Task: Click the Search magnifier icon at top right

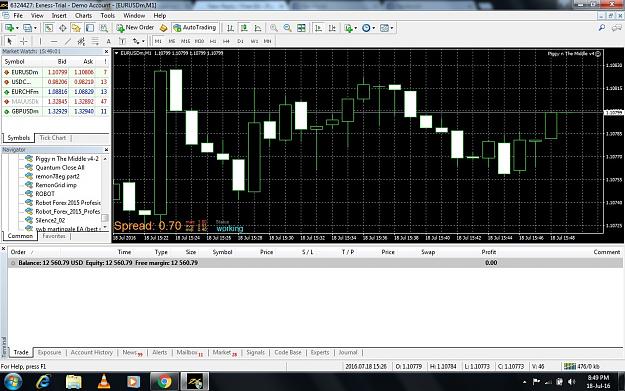Action: tap(602, 28)
